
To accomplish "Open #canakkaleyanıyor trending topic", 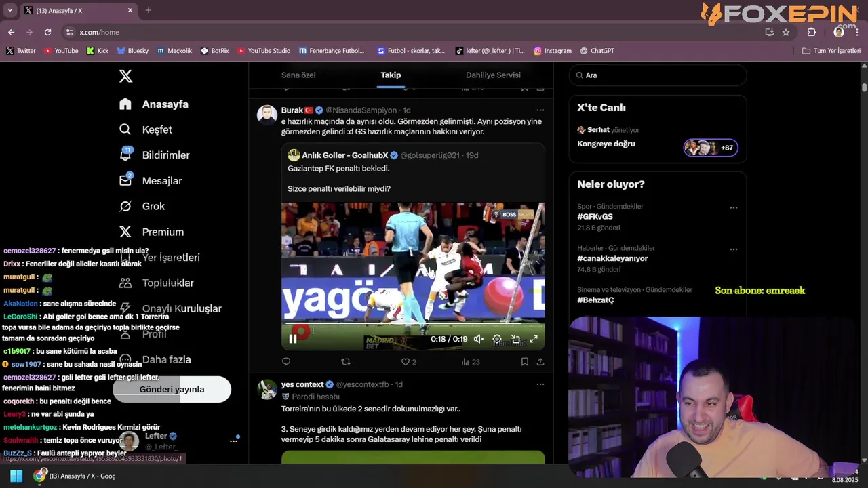I will [612, 258].
